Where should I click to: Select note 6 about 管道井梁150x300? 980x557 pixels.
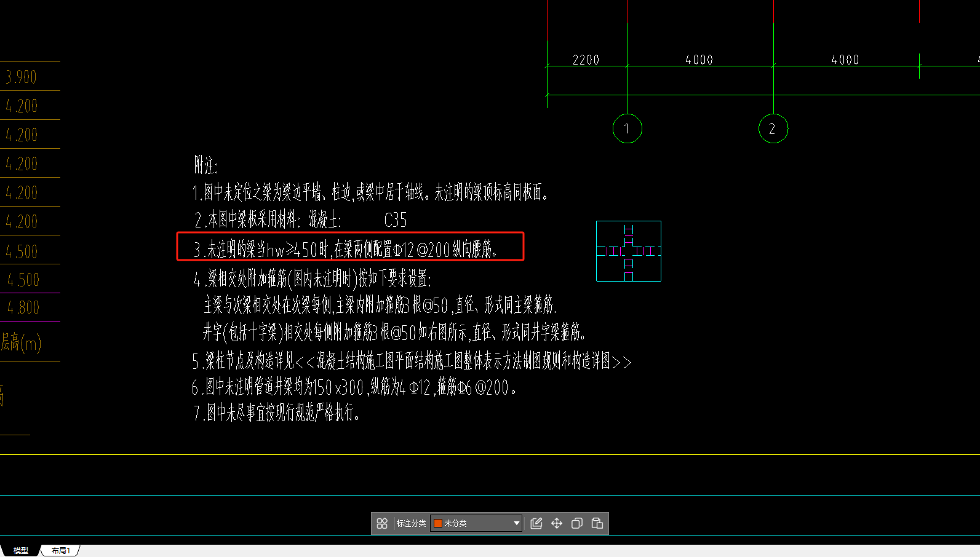[354, 387]
